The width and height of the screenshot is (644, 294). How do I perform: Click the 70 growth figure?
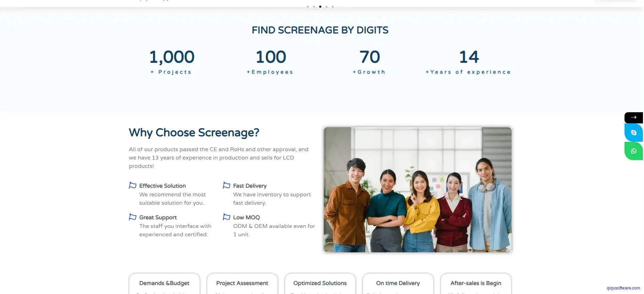click(370, 57)
